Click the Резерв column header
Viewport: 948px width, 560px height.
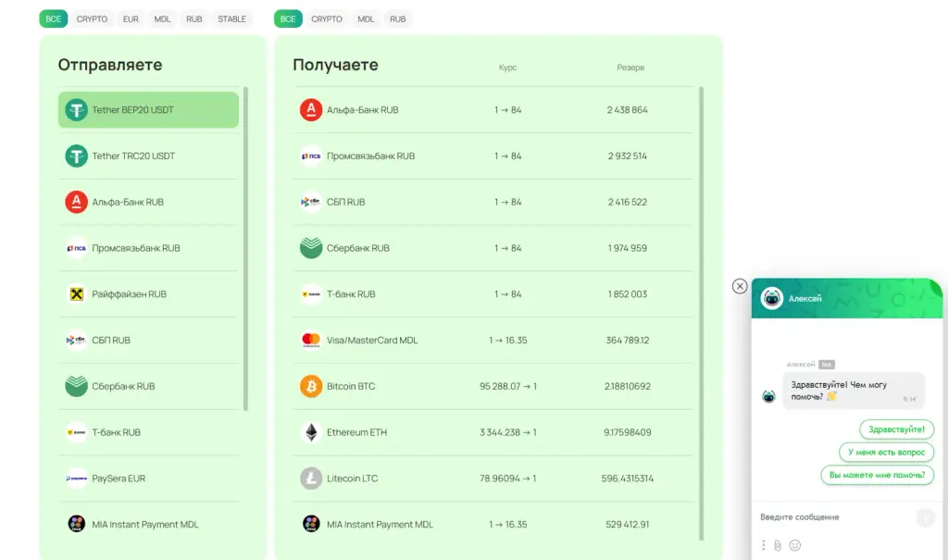[630, 68]
